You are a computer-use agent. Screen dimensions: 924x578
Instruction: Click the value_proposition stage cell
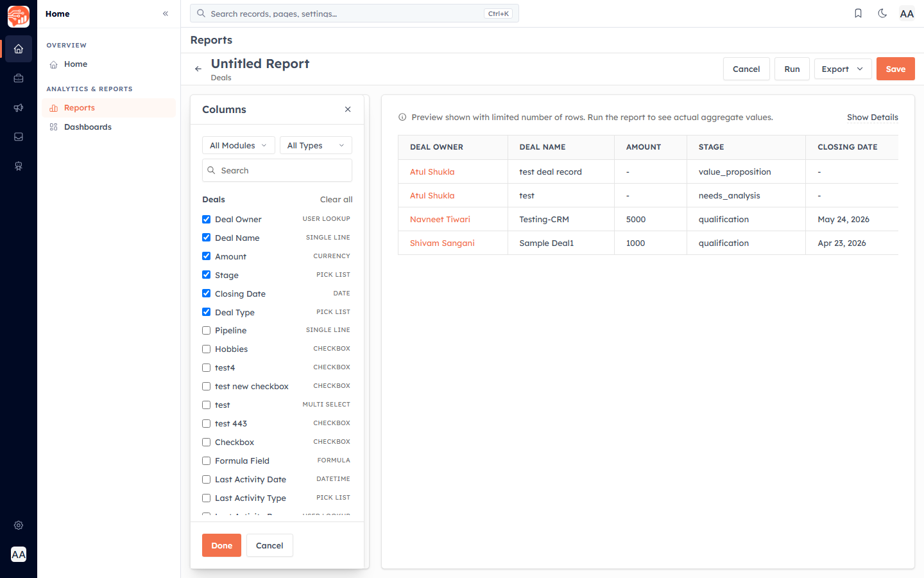(x=746, y=171)
